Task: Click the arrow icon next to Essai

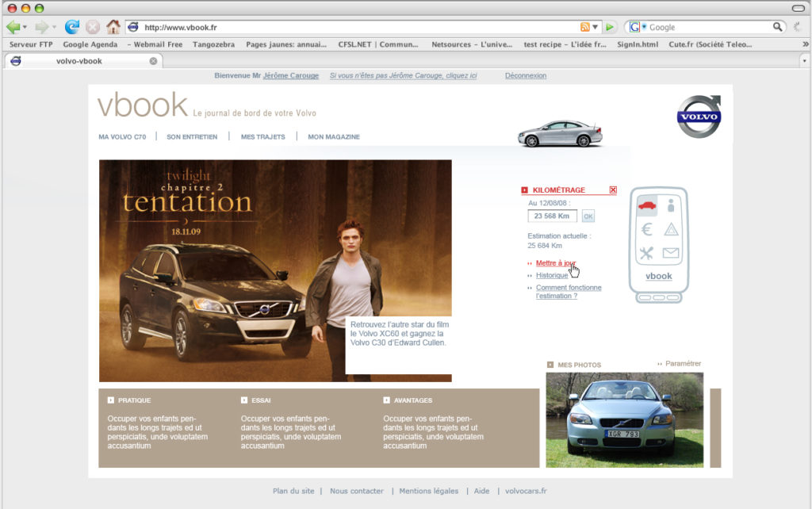Action: [244, 400]
